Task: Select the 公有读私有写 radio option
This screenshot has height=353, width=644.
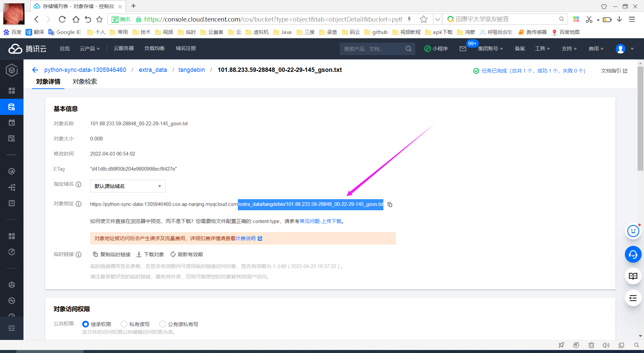Action: (x=163, y=324)
